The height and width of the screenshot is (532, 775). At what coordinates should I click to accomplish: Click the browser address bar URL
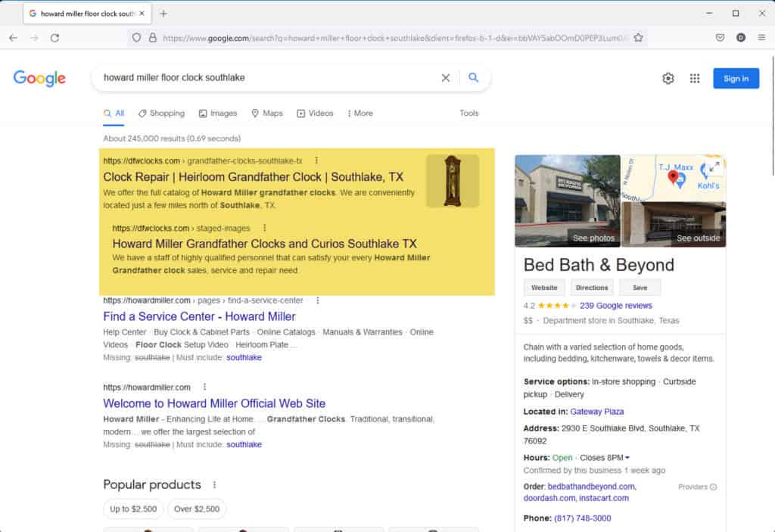tap(393, 38)
